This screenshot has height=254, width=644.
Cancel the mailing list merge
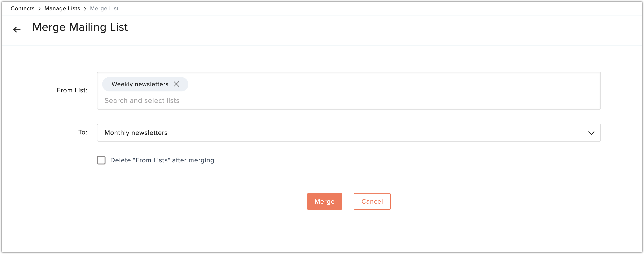(372, 201)
